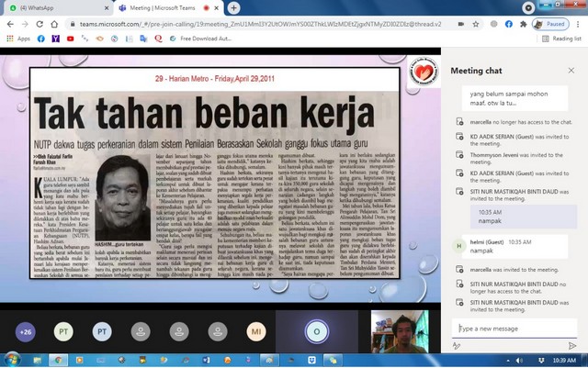Open the self video preview thumbnail

tap(400, 330)
